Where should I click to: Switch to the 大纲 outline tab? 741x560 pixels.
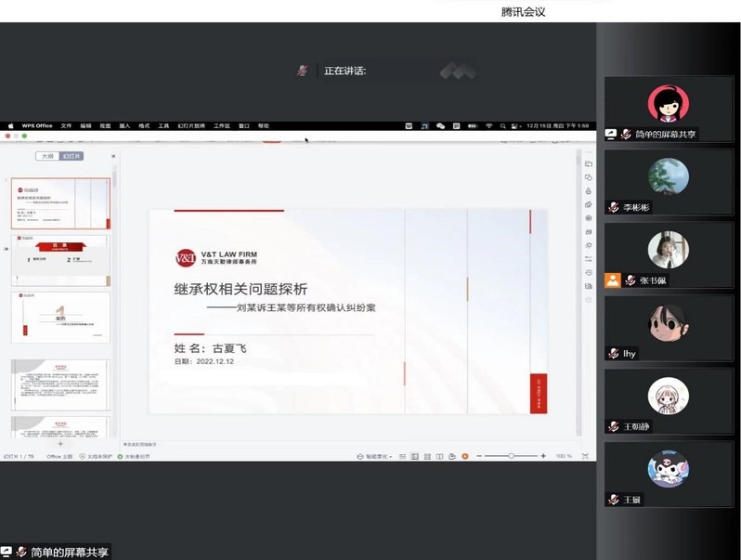click(47, 156)
